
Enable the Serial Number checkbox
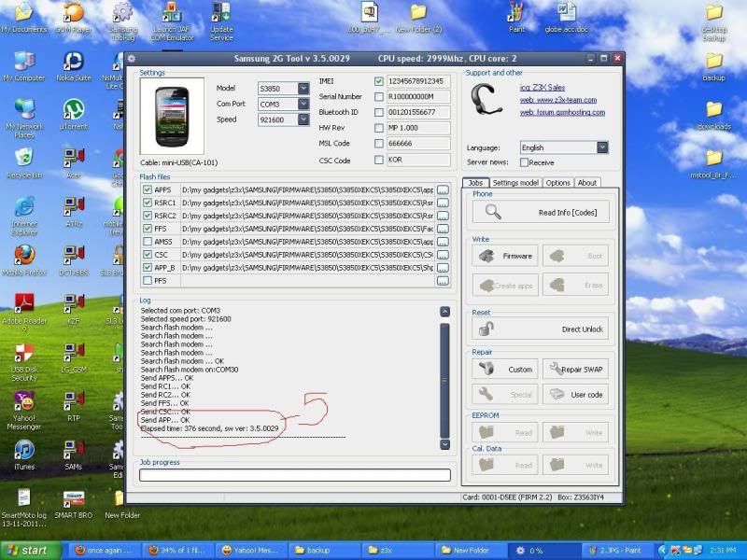(x=379, y=97)
